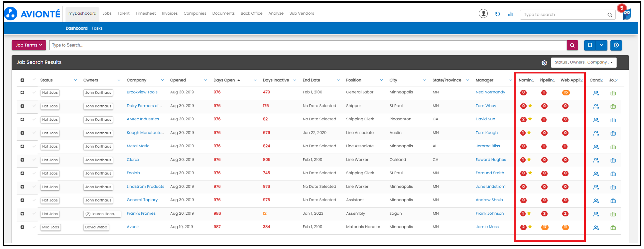Click the global search magnifier icon
This screenshot has width=644, height=249.
coord(610,15)
